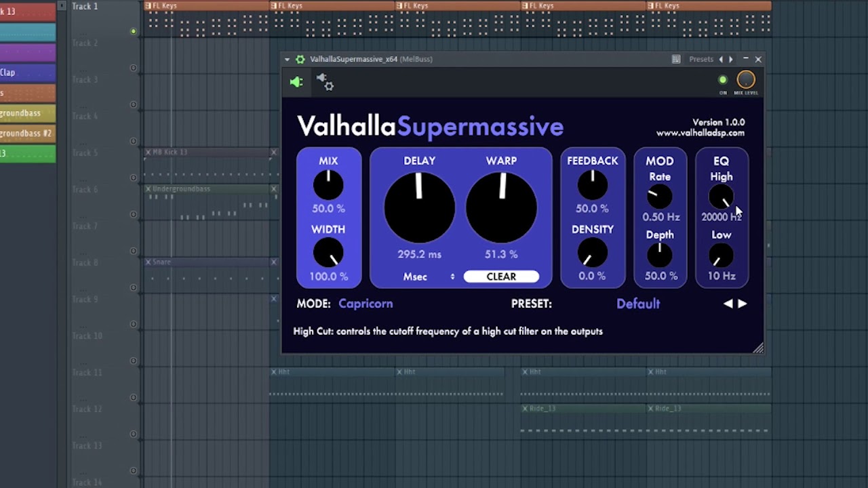Select the Clap pattern in the picker
Image resolution: width=868 pixels, height=488 pixels.
(28, 73)
